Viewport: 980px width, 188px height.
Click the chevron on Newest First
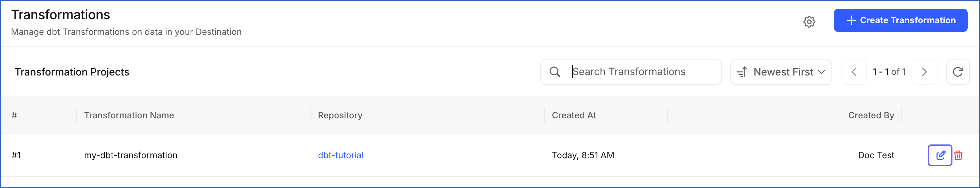click(x=821, y=72)
